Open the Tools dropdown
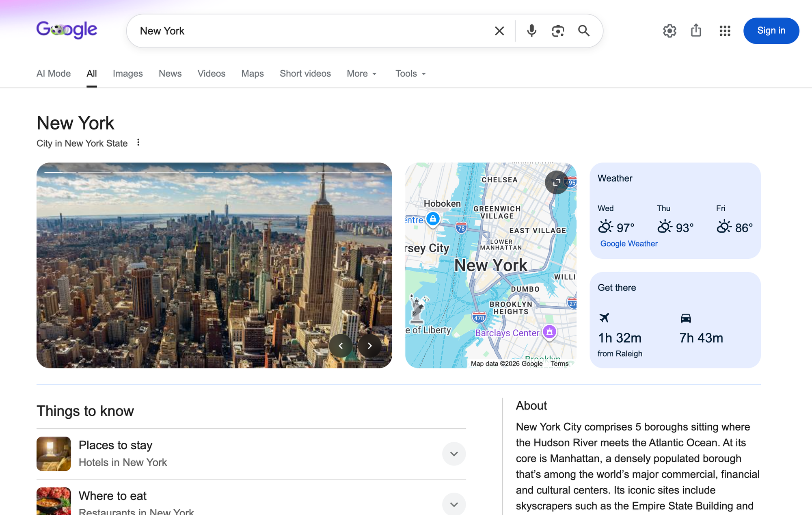This screenshot has width=812, height=515. click(x=410, y=74)
